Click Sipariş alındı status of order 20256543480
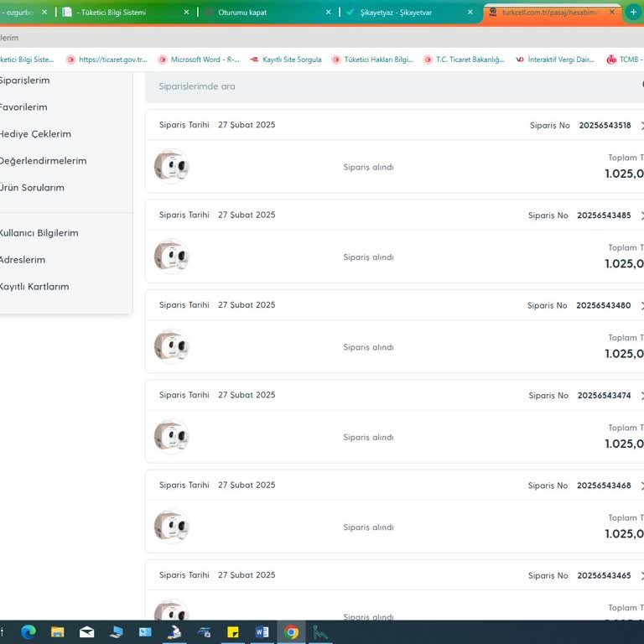 pyautogui.click(x=368, y=347)
